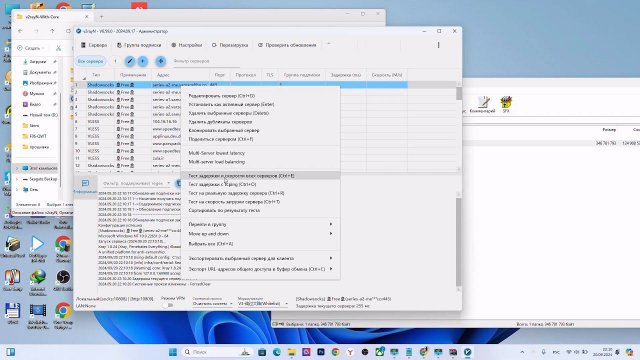Open the Настройки settings menu
Image resolution: width=640 pixels, height=360 pixels.
tap(187, 45)
